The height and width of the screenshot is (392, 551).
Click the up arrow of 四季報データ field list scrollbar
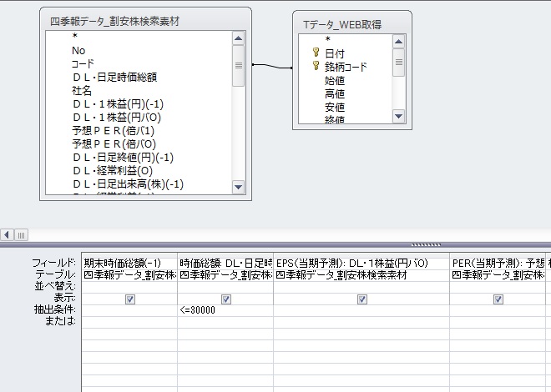[239, 37]
